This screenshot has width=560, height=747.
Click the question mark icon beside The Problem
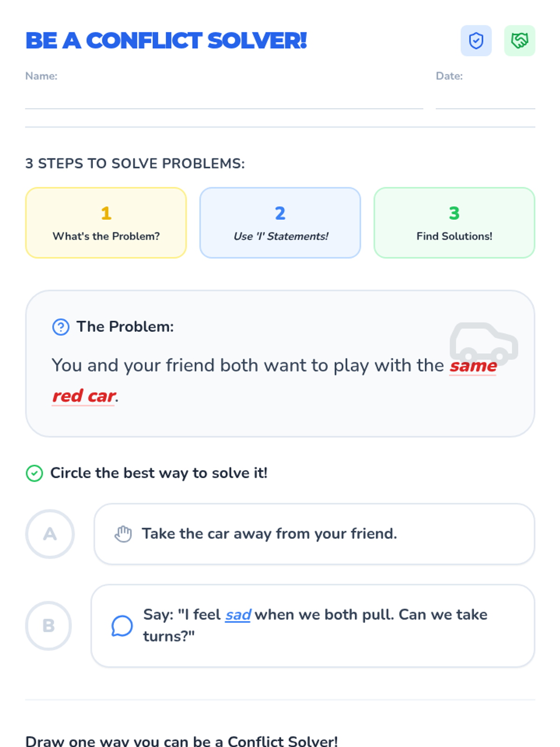(61, 327)
